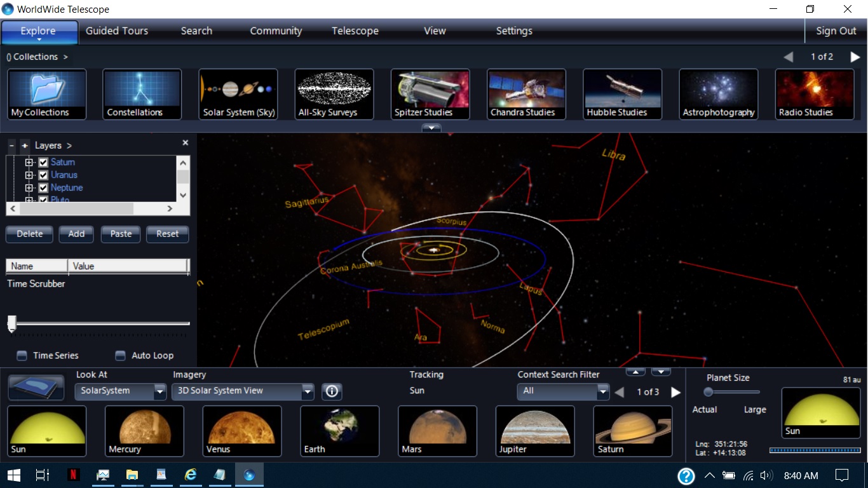The image size is (868, 488).
Task: Switch to the Guided Tours tab
Action: click(x=117, y=30)
